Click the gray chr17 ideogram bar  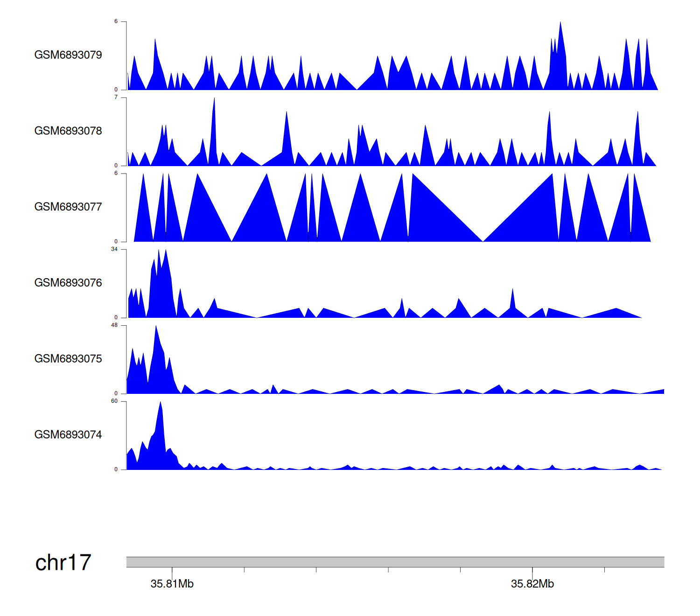395,562
